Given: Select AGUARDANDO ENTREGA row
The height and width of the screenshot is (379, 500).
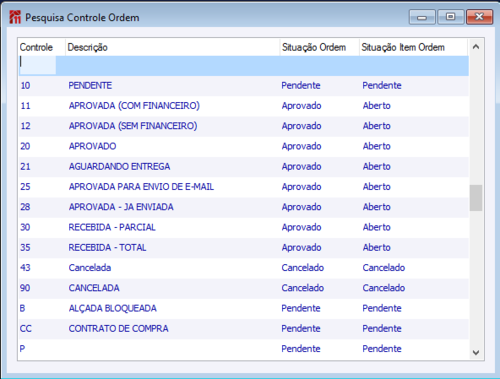Looking at the screenshot, I should tap(244, 167).
